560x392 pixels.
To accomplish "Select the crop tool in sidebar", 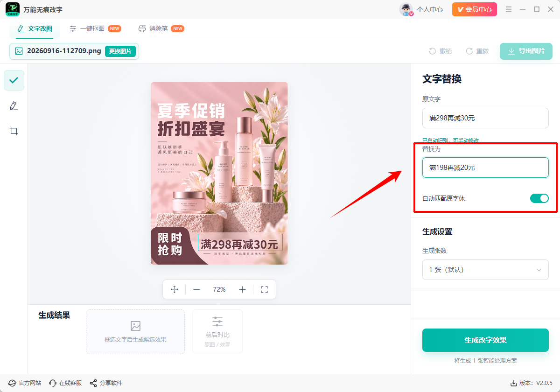I will 14,131.
